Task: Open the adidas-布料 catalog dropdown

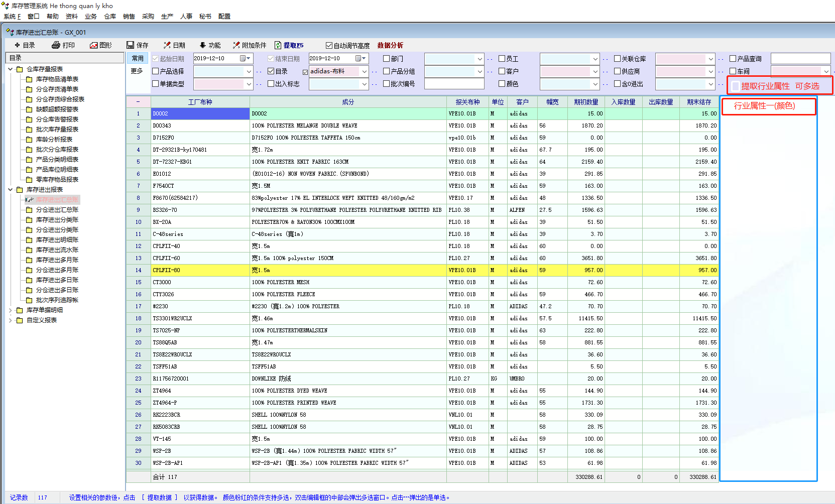Action: coord(365,71)
